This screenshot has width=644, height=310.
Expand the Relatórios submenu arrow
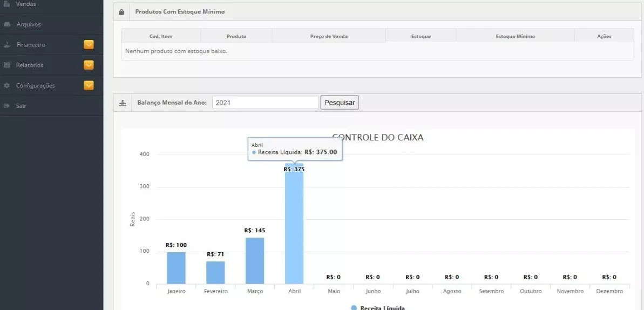click(89, 65)
